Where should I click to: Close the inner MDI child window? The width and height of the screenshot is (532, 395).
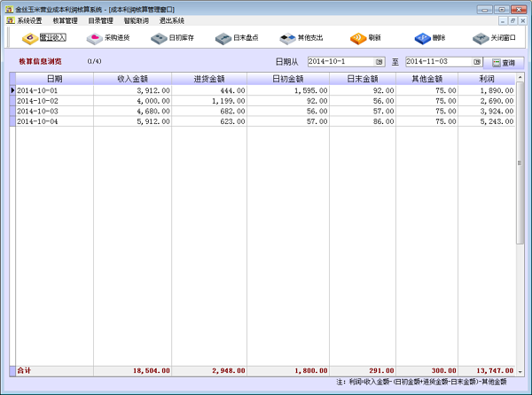(x=523, y=20)
